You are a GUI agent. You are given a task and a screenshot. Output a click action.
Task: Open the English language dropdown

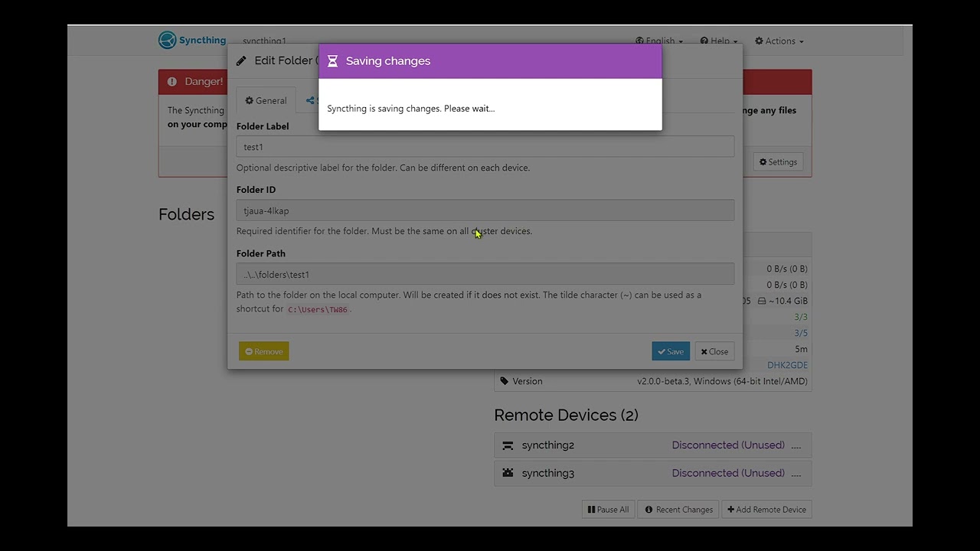(659, 41)
